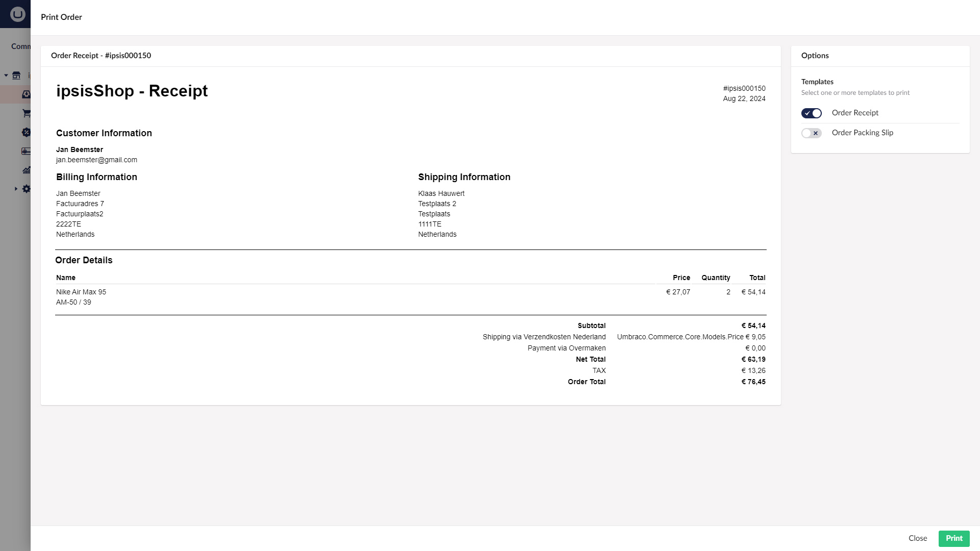Open the Order Receipt preview tab header

(x=101, y=56)
